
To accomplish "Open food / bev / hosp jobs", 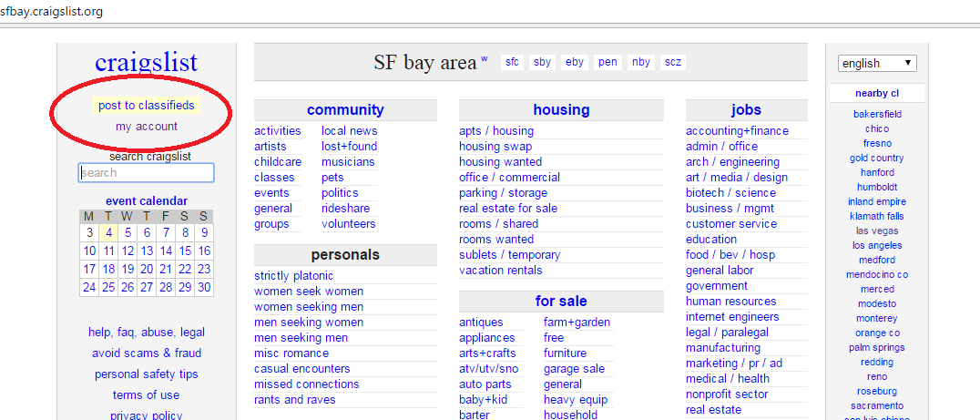I will pyautogui.click(x=730, y=254).
